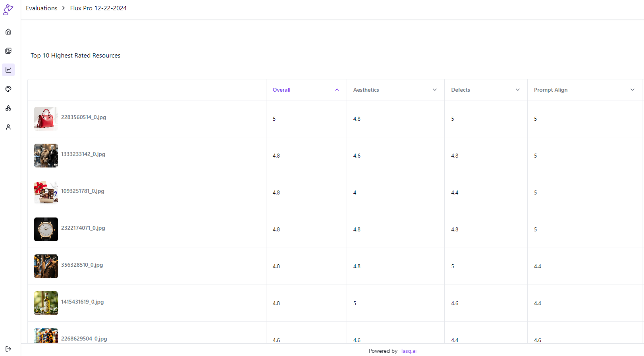644x356 pixels.
Task: Select file name 2322174071_0.jpg
Action: [83, 228]
